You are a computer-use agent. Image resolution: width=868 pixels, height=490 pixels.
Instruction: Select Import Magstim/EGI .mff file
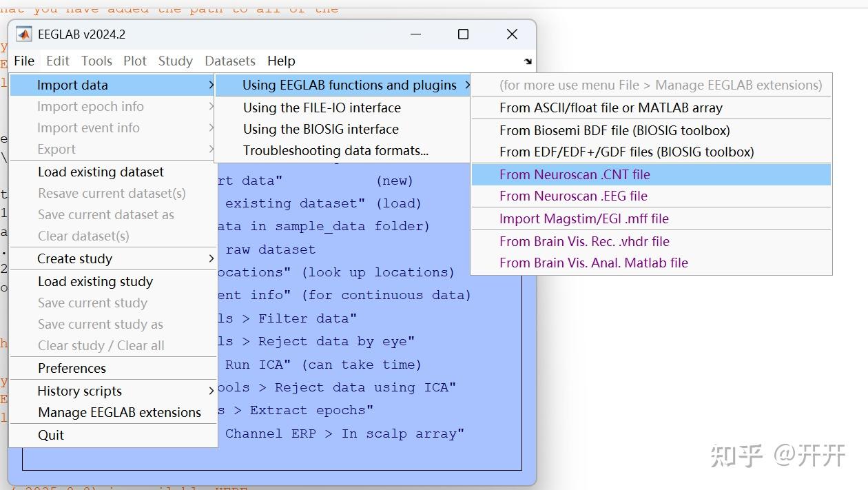tap(652, 218)
